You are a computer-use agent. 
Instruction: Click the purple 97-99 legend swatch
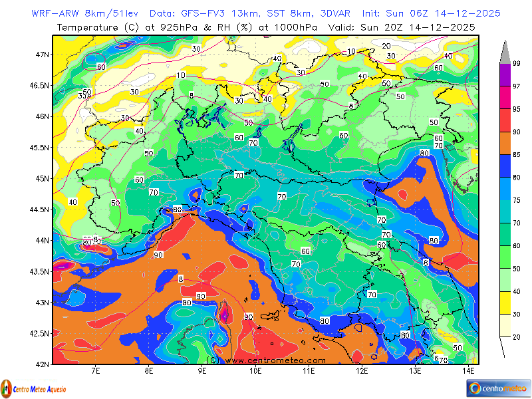(x=505, y=74)
